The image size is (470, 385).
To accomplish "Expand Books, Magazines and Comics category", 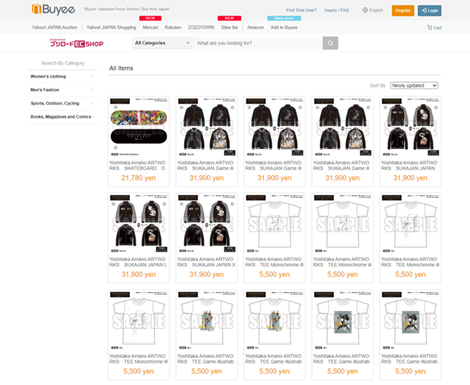I will pyautogui.click(x=63, y=117).
